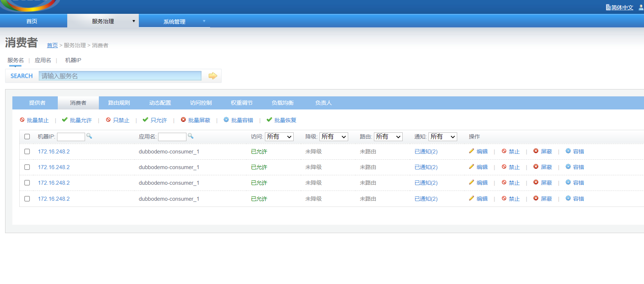The width and height of the screenshot is (644, 284).
Task: Click the 批量屏蔽 red cross icon
Action: tap(183, 120)
